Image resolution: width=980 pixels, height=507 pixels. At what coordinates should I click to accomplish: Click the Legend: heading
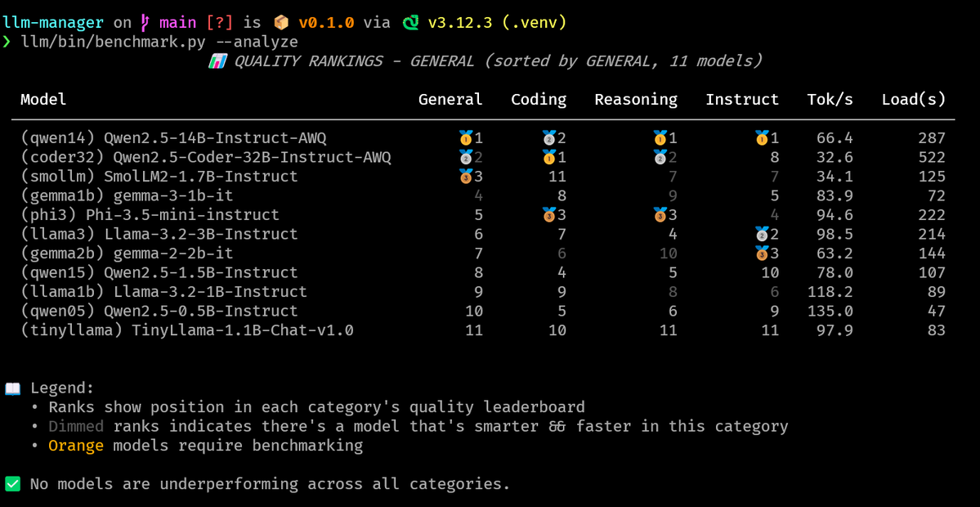coord(62,388)
